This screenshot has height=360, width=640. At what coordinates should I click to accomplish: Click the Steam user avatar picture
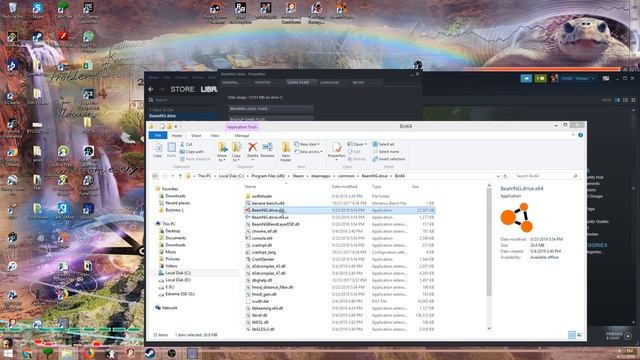(554, 78)
